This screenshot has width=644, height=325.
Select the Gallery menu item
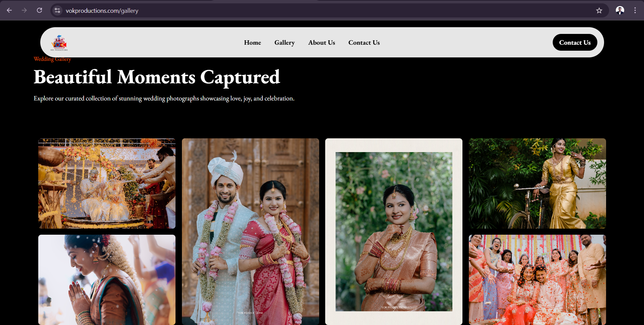click(285, 43)
